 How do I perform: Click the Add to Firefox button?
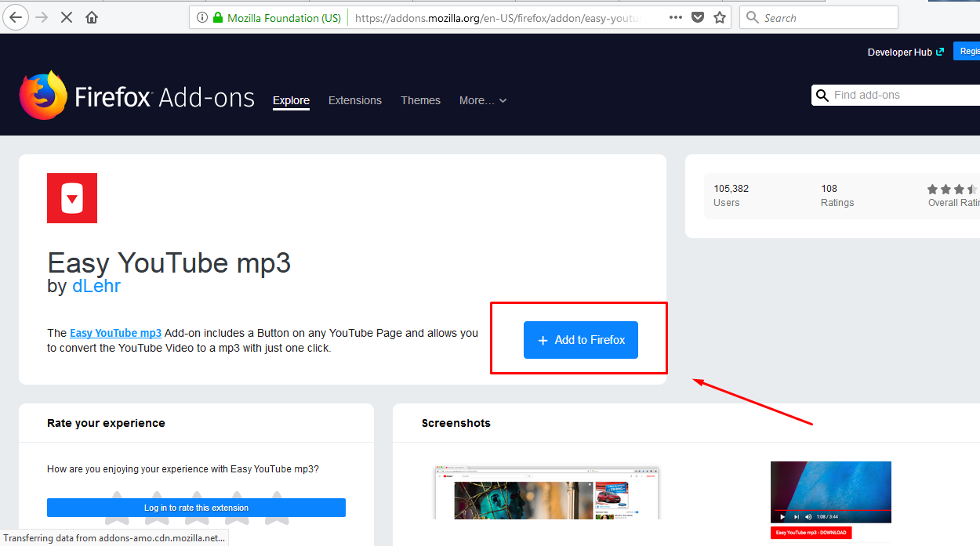tap(581, 340)
